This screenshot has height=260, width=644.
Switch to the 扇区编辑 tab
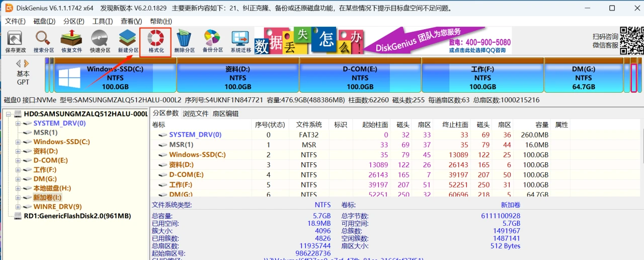225,113
